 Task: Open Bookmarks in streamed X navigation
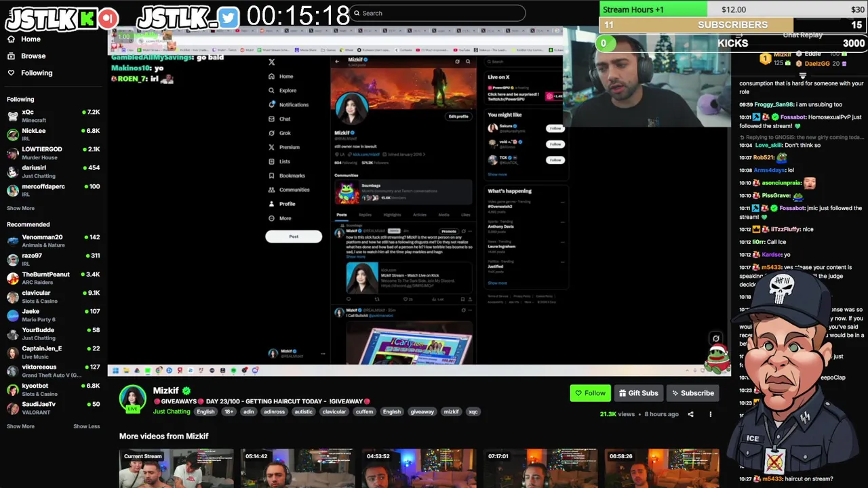coord(287,176)
